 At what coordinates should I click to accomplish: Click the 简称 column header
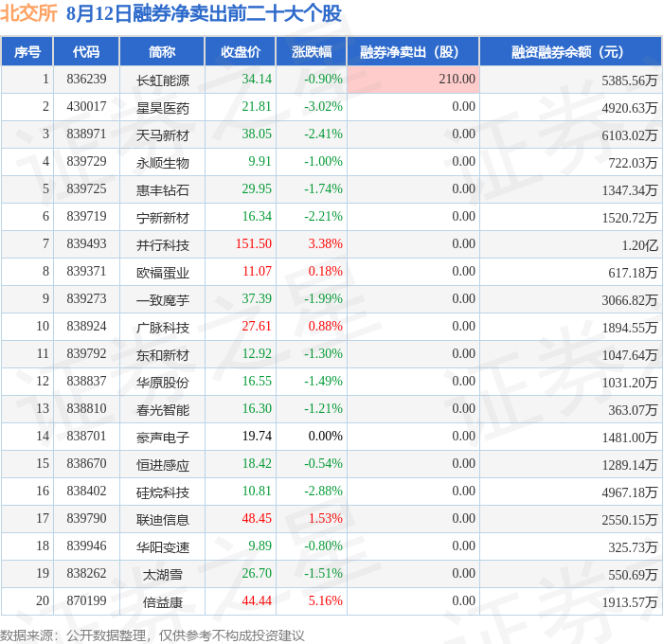point(162,51)
